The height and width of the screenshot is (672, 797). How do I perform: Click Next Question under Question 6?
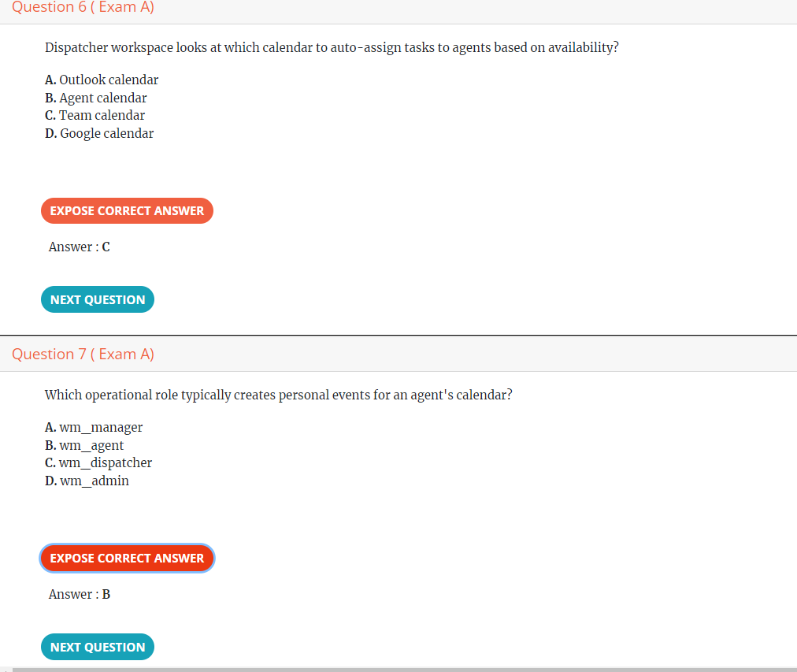[98, 299]
